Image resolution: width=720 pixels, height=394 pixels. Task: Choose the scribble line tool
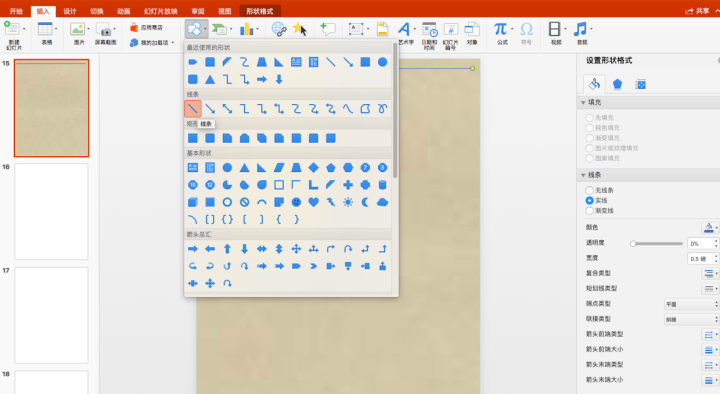click(x=382, y=109)
